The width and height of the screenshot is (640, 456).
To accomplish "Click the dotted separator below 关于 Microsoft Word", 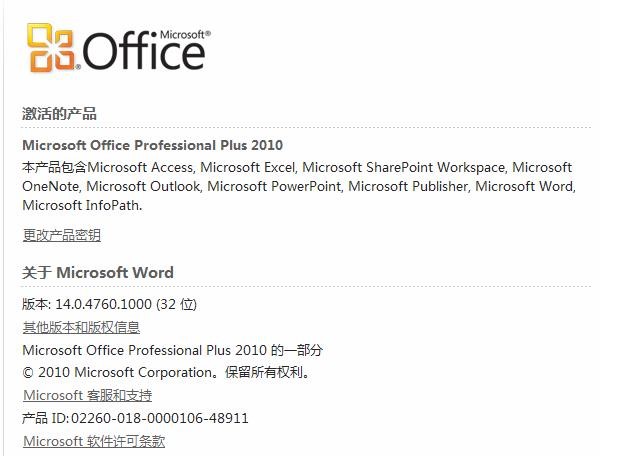I will pos(306,286).
